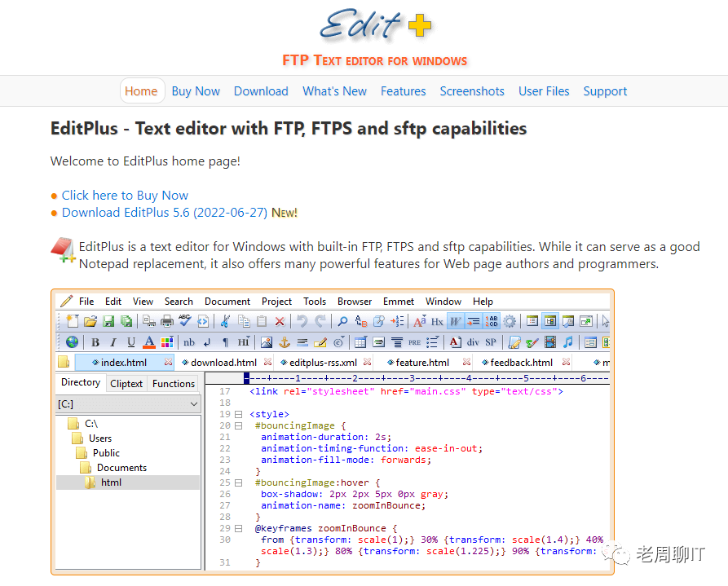Click the Replace A-to-B icon
The width and height of the screenshot is (728, 586).
click(x=361, y=321)
